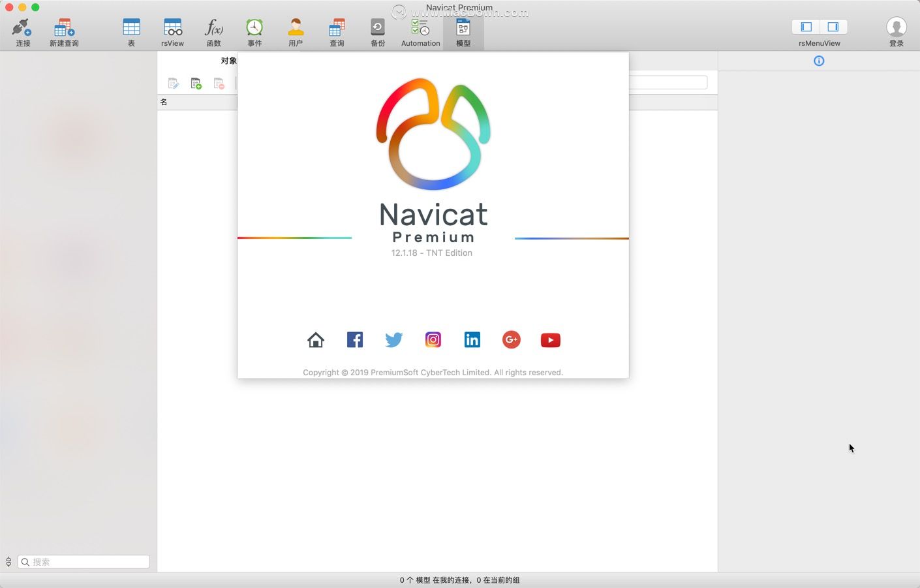Click the 对象 (Objects) tab
The height and width of the screenshot is (588, 920).
tap(228, 61)
